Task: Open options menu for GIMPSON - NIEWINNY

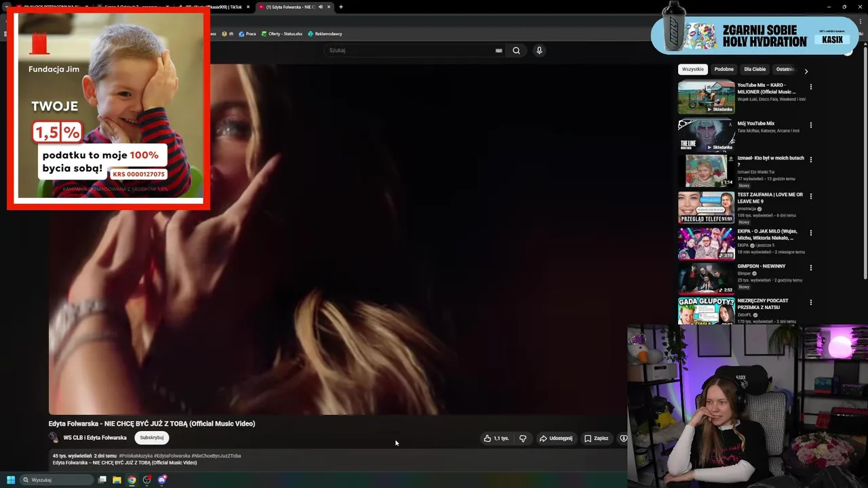Action: (x=810, y=268)
